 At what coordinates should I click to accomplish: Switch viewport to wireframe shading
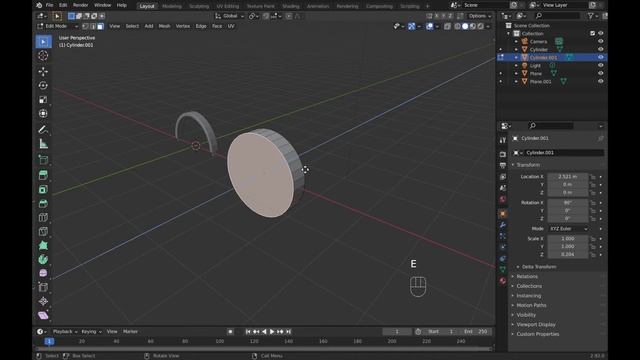(x=458, y=26)
